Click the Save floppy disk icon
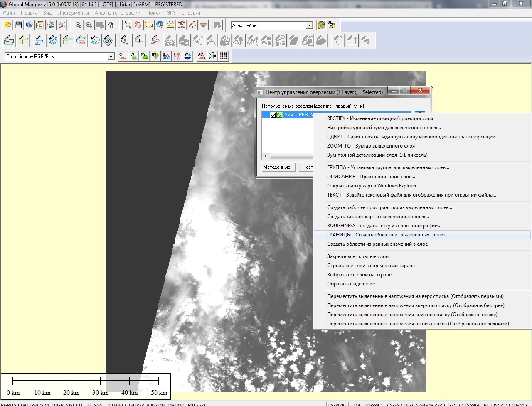This screenshot has height=406, width=532. [18, 25]
